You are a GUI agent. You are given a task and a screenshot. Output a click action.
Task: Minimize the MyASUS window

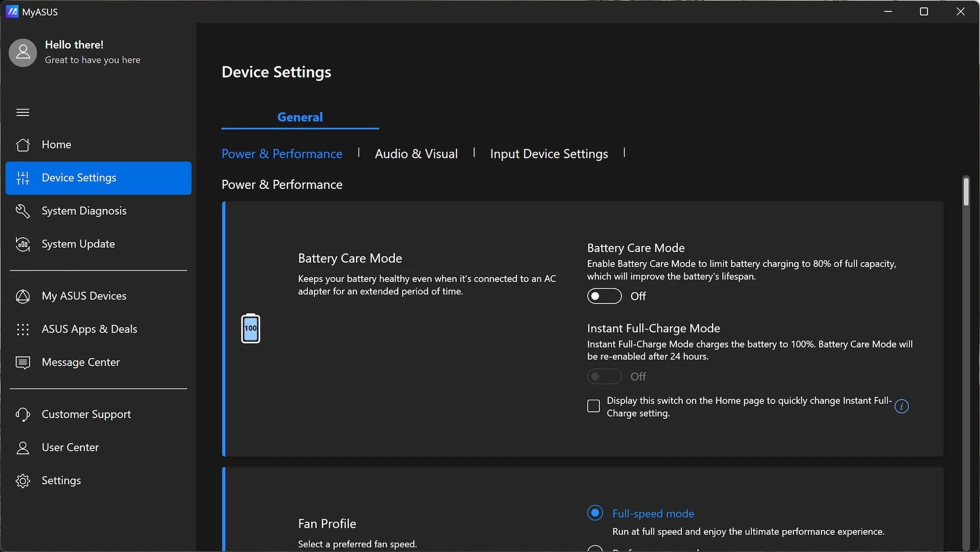(x=888, y=11)
